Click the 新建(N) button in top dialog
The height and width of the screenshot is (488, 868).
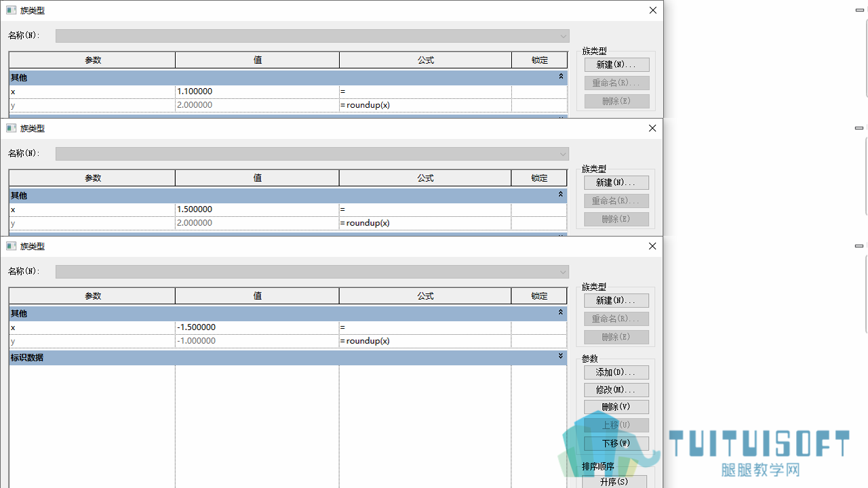tap(616, 65)
